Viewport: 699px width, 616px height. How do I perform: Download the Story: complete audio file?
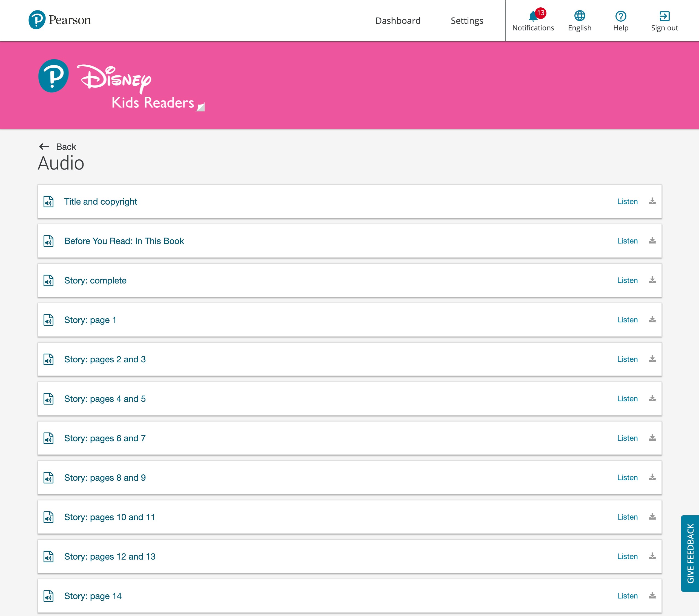pyautogui.click(x=652, y=280)
